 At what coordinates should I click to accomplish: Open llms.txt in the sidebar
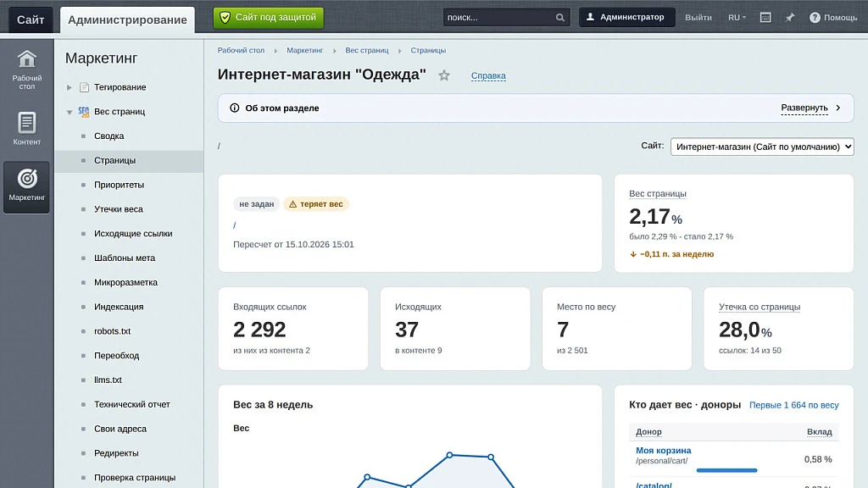[x=108, y=380]
